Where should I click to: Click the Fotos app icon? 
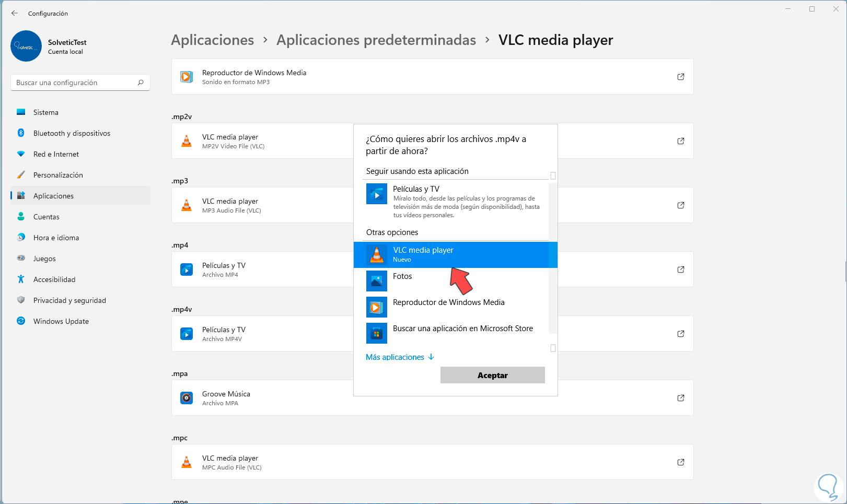[376, 281]
